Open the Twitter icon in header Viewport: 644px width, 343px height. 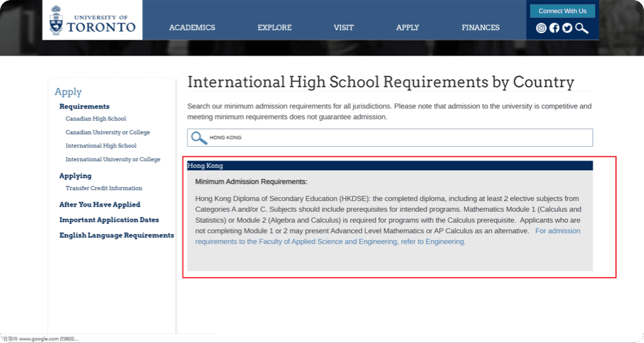567,28
